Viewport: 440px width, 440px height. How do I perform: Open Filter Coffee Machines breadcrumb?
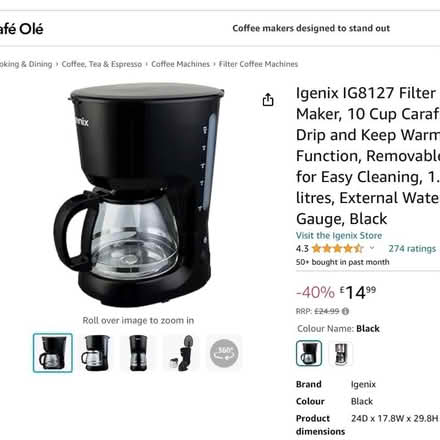(258, 64)
